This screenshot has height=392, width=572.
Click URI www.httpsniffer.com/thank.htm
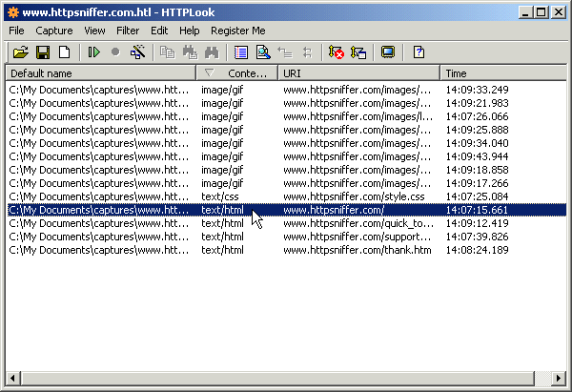[357, 250]
